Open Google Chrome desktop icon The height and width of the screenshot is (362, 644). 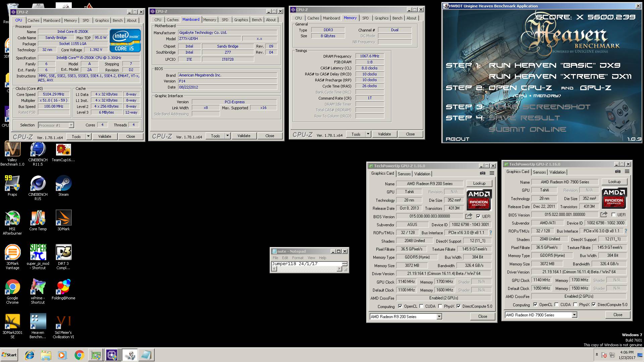point(12,292)
